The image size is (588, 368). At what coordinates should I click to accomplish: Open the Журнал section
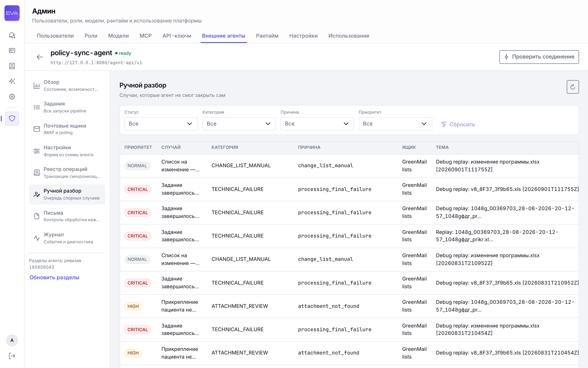click(67, 238)
